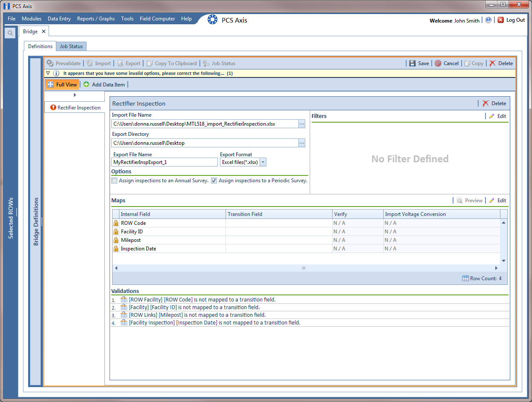The height and width of the screenshot is (402, 532).
Task: Open the File menu
Action: (x=12, y=19)
